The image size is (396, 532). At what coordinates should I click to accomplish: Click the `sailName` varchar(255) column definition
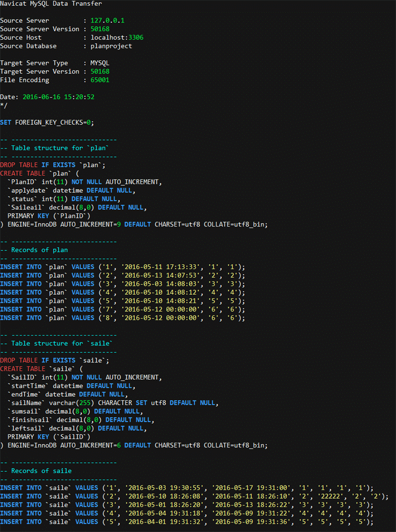[x=113, y=403]
